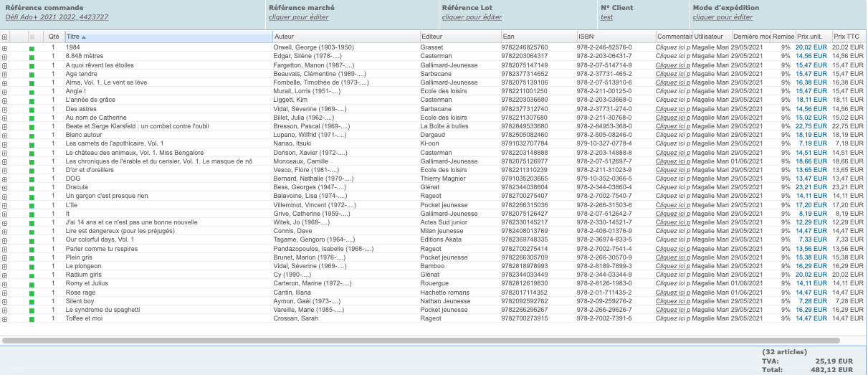
Task: Open order reference Défi Ado+ 2021 2022_4423727
Action: (57, 17)
